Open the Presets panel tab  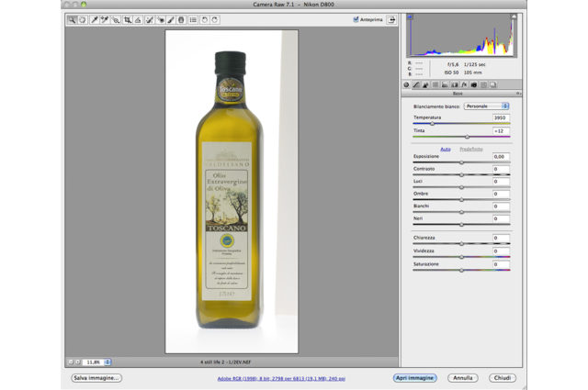point(483,85)
